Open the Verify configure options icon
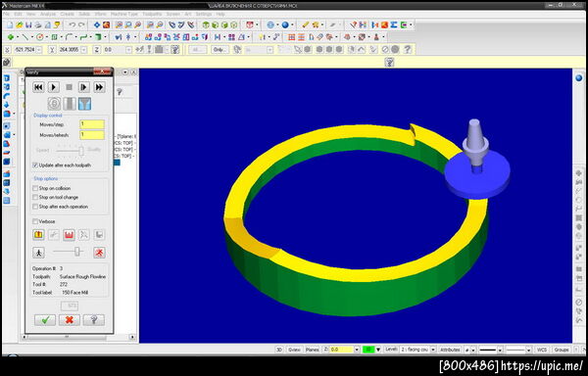 click(x=38, y=235)
